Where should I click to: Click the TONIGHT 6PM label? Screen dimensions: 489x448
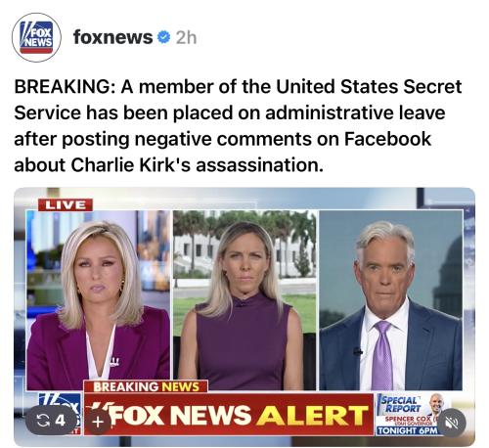pyautogui.click(x=408, y=430)
